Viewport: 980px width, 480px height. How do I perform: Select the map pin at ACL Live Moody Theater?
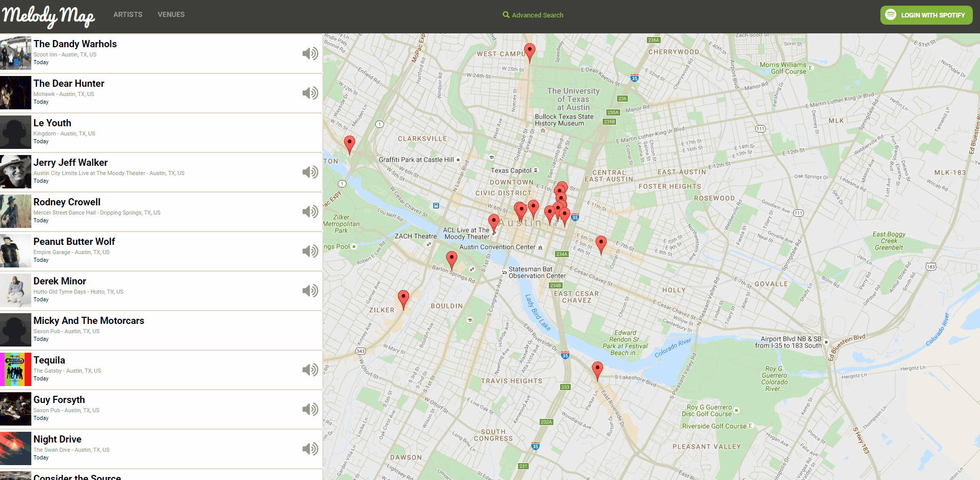tap(494, 224)
